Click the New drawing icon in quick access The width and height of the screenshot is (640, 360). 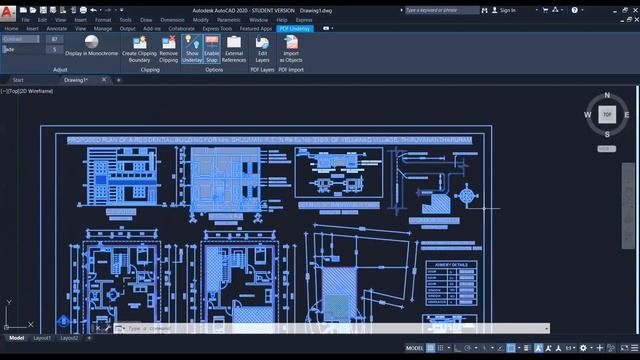pos(23,10)
